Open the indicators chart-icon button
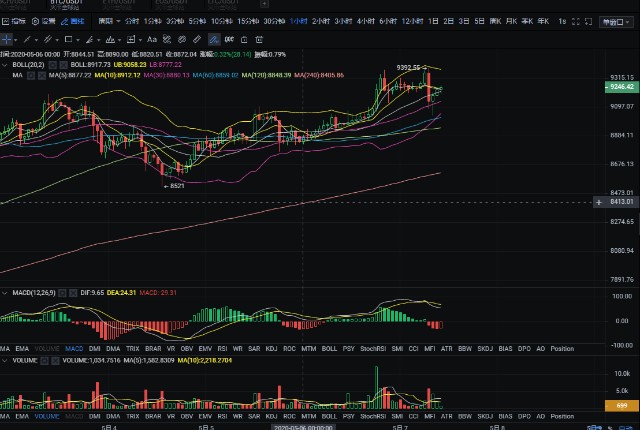Image resolution: width=640 pixels, height=430 pixels. pos(14,22)
